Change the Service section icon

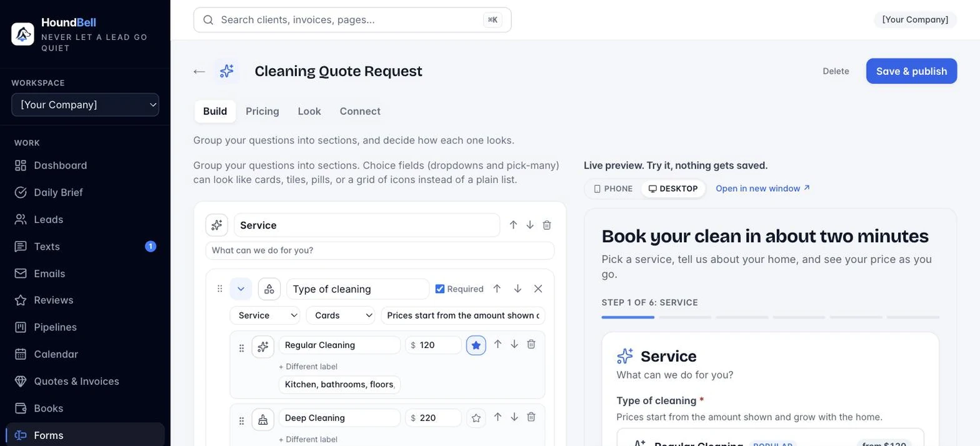217,225
